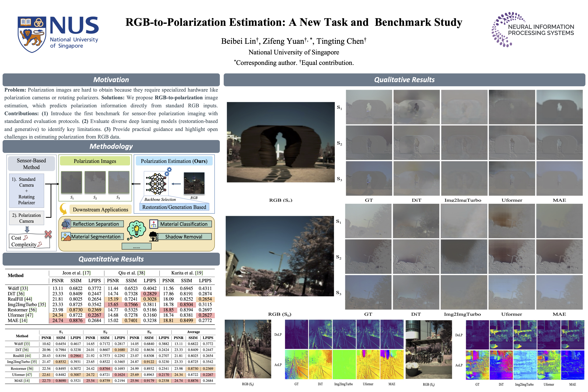The image size is (588, 392).
Task: Click the Polarization Camera box
Action: click(27, 218)
